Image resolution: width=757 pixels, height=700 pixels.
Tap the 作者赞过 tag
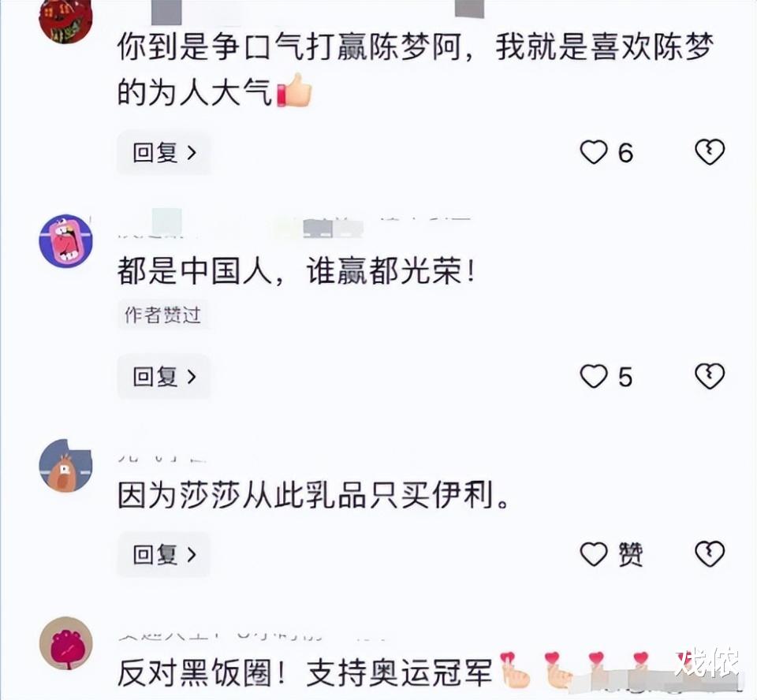coord(162,315)
